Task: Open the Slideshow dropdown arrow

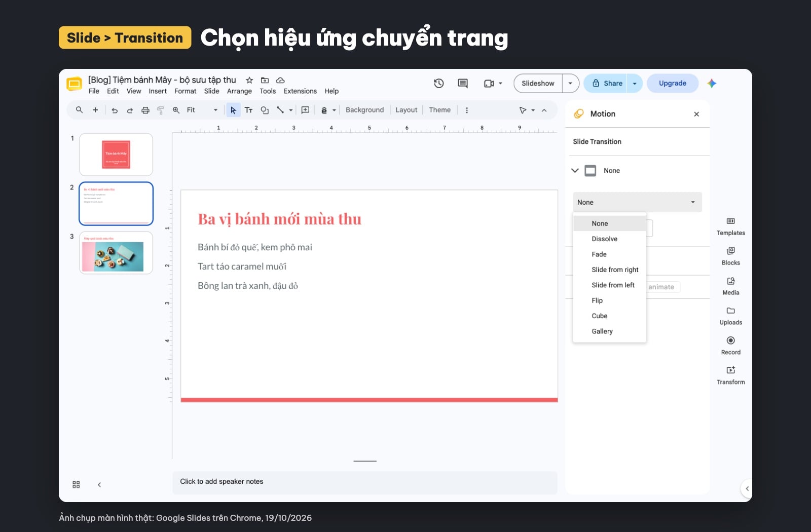Action: [x=570, y=84]
